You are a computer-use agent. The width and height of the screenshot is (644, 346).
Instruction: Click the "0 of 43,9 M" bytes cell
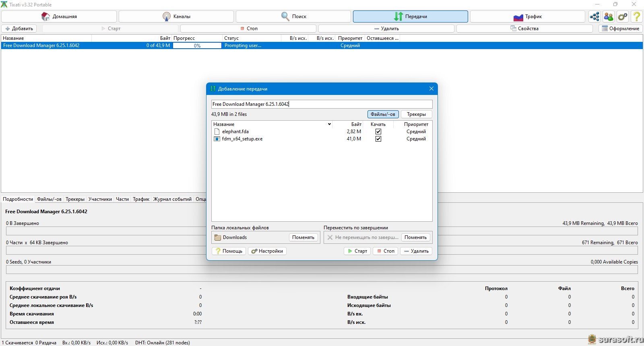[x=158, y=45]
